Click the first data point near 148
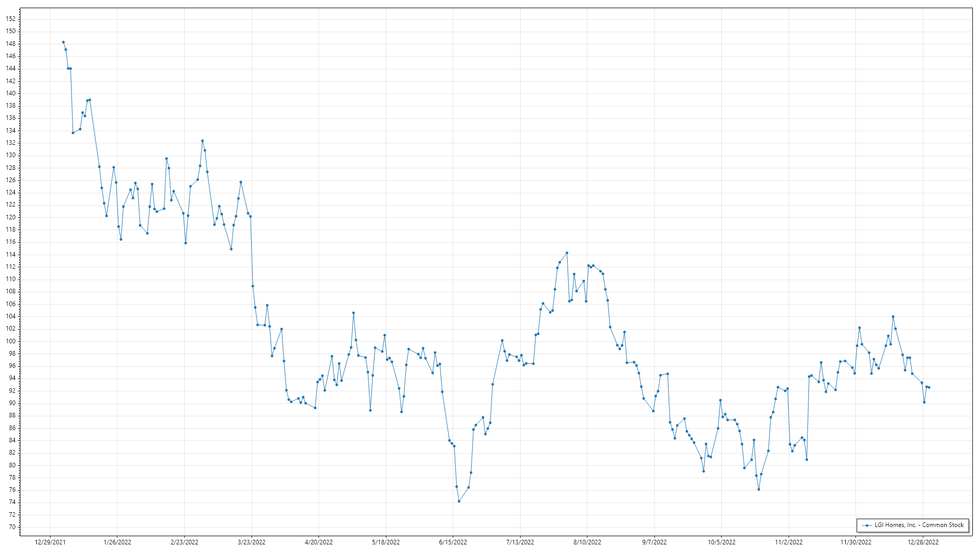Viewport: 980px width, 551px height. point(63,42)
